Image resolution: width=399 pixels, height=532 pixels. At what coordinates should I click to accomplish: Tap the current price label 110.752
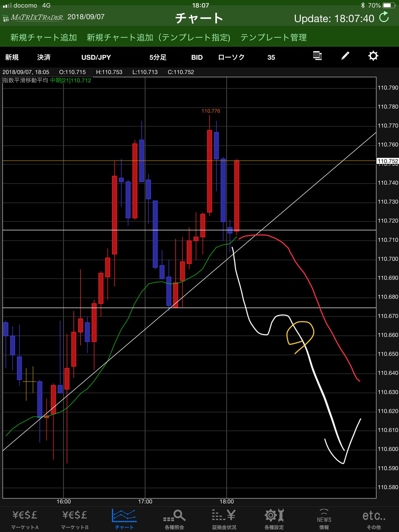point(388,161)
